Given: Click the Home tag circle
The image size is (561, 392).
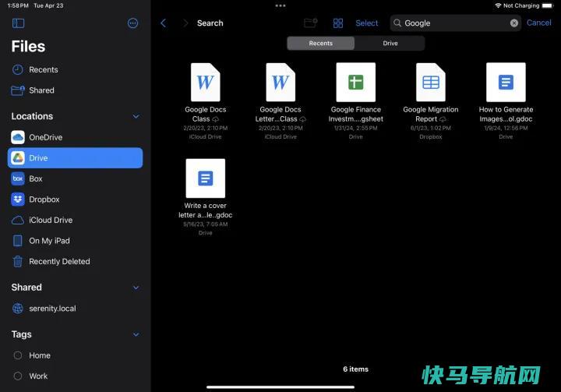Looking at the screenshot, I should tap(17, 355).
